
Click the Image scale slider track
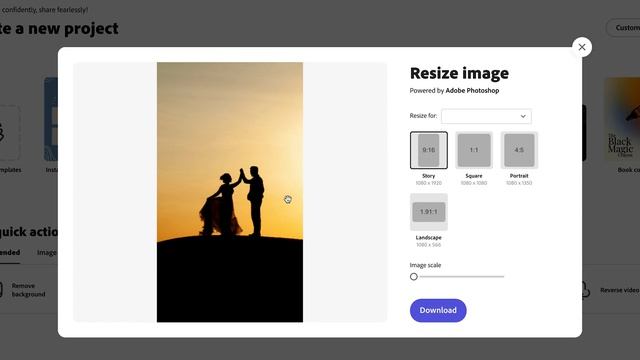tap(461, 277)
